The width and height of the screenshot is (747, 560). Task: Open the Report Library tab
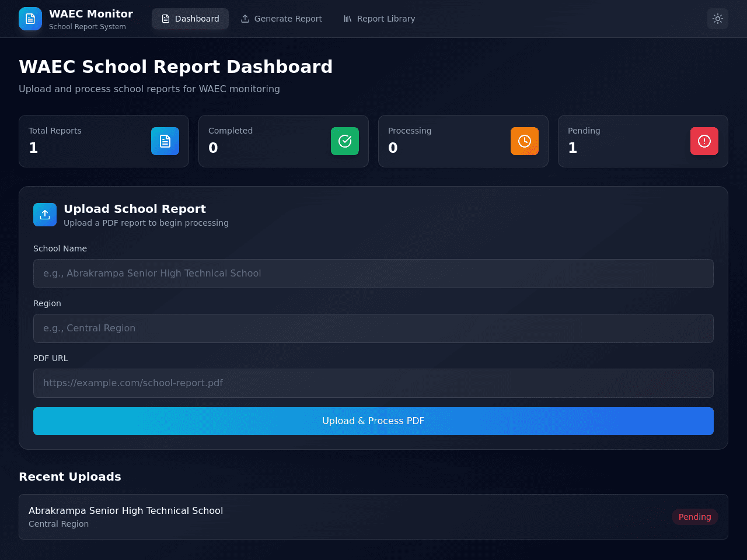pos(379,19)
